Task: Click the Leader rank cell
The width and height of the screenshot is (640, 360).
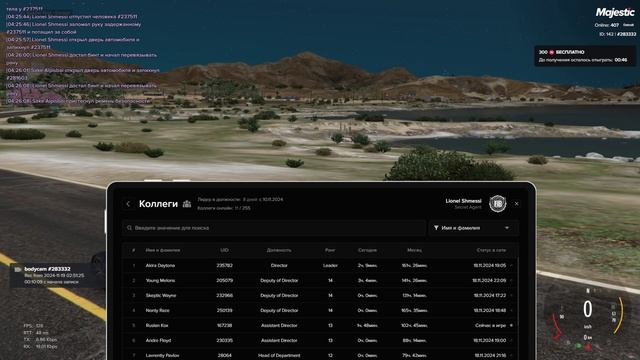Action: (330, 265)
